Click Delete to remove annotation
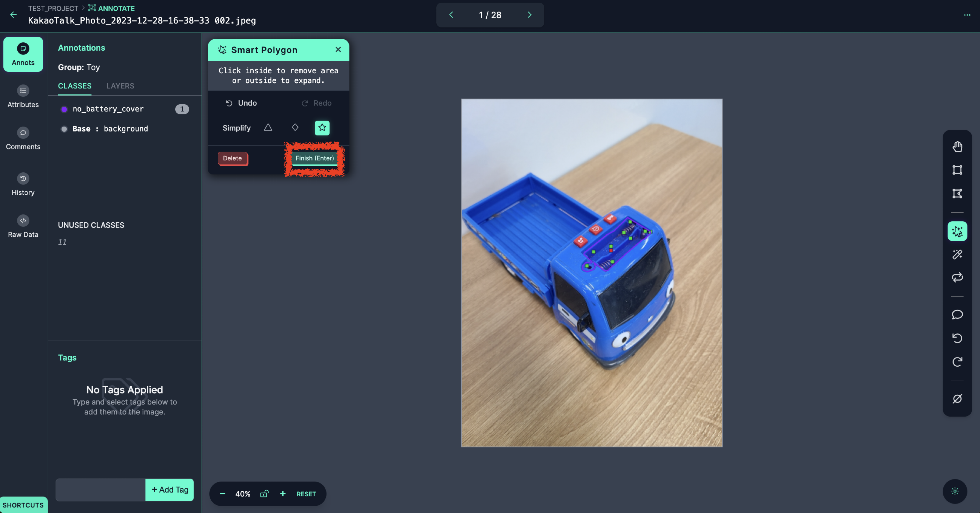 pyautogui.click(x=233, y=158)
